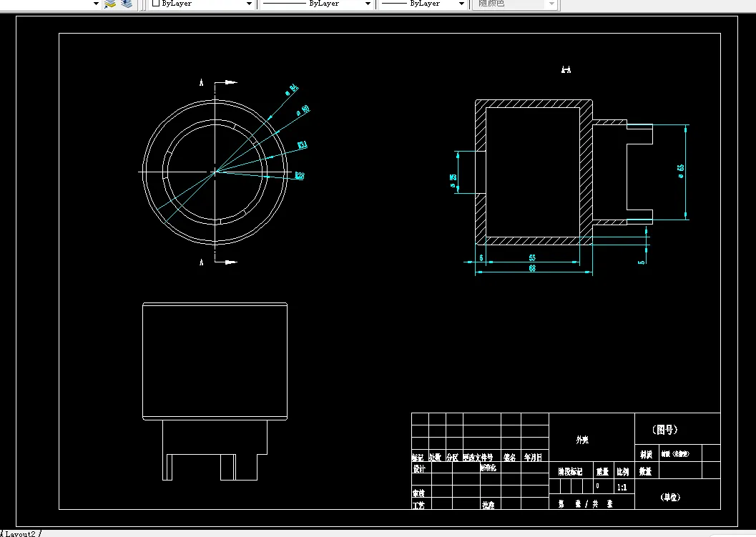The image size is (756, 537).
Task: Select the ø65 diameter dimension text
Action: 681,171
